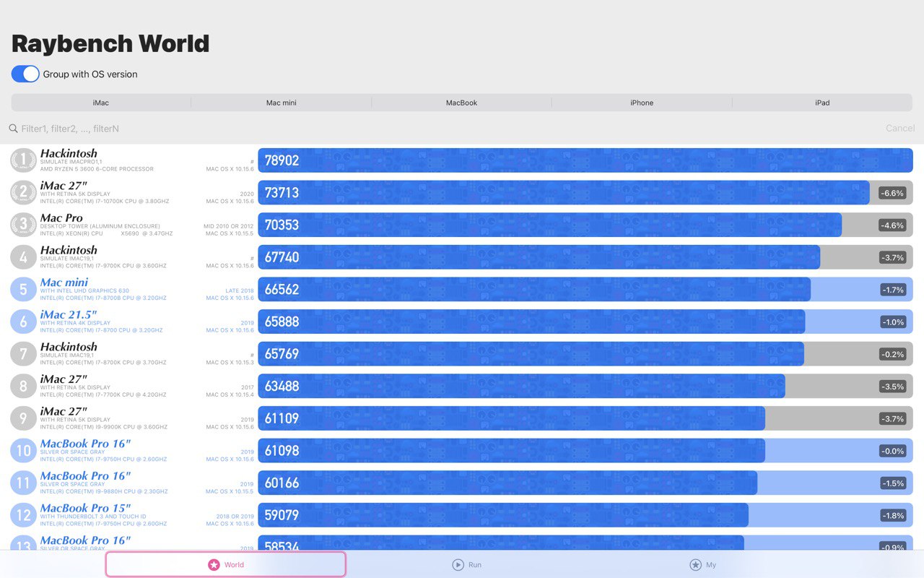Select the MacBook filter segment
This screenshot has height=578, width=924.
[x=462, y=103]
